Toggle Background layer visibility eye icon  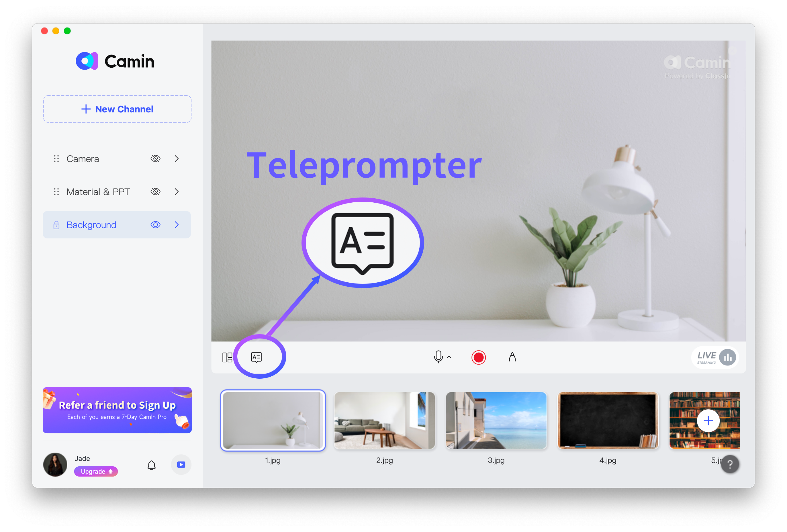157,224
